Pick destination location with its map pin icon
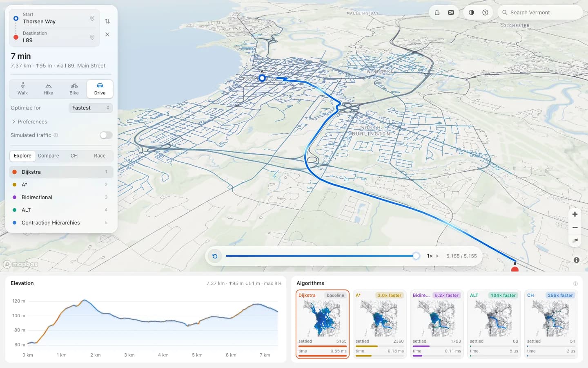This screenshot has height=368, width=588. 92,37
